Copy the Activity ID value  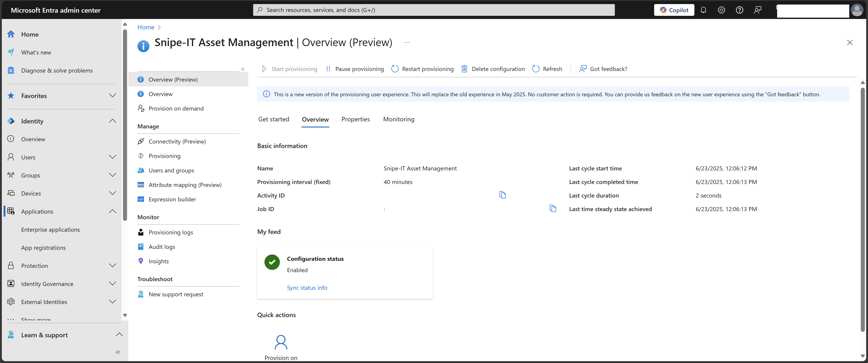pyautogui.click(x=502, y=195)
